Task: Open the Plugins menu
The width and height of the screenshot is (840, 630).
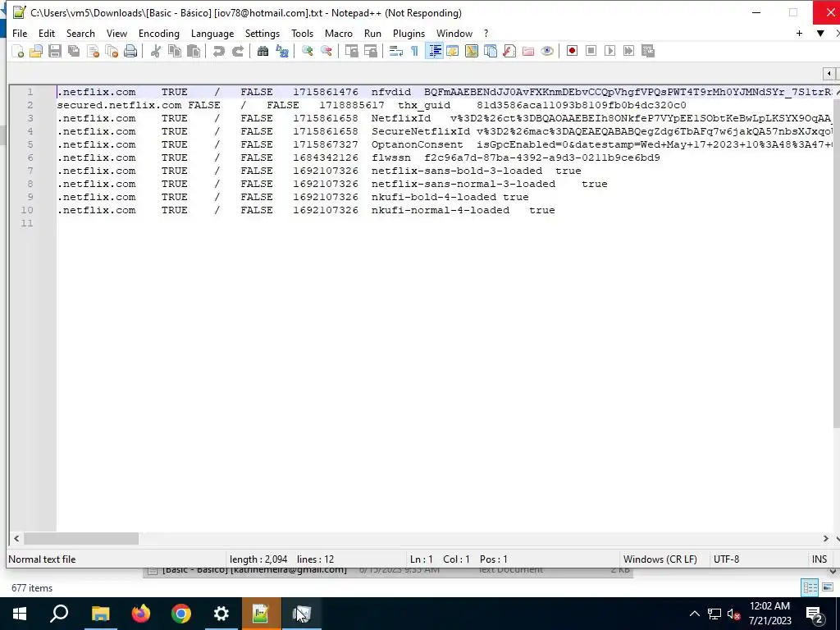Action: 409,33
